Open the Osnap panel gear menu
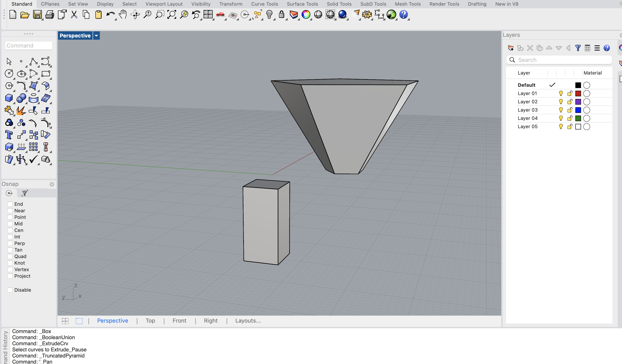This screenshot has width=622, height=364. click(x=52, y=184)
